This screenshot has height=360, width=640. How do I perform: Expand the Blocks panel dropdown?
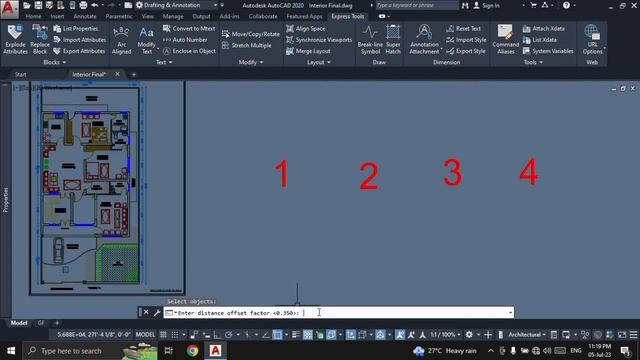pyautogui.click(x=54, y=62)
